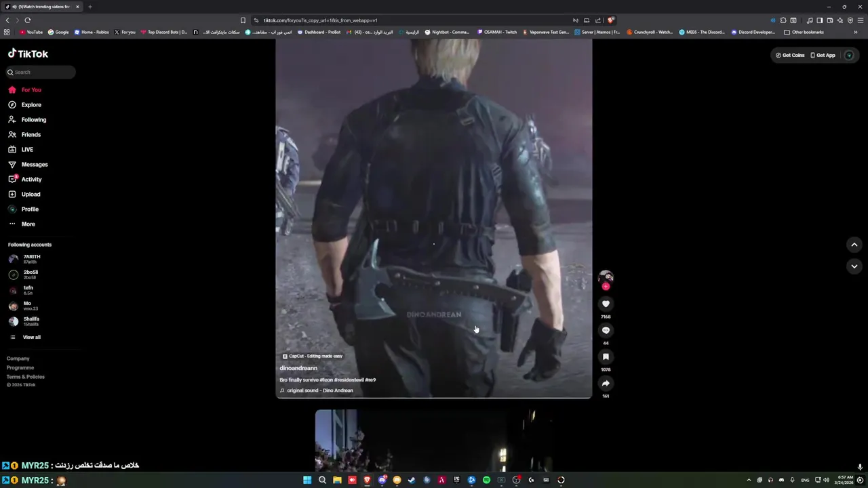Open Steam from the taskbar
The height and width of the screenshot is (488, 868).
tap(412, 480)
